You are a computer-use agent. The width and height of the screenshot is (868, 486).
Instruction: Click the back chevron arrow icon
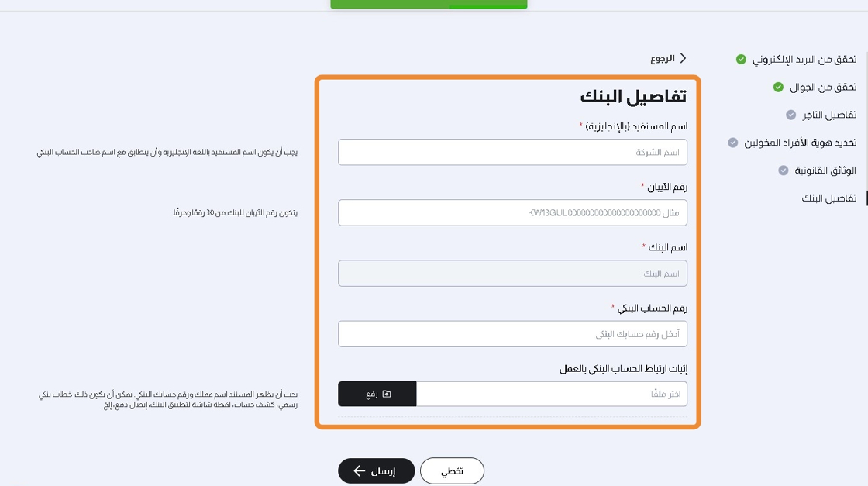(683, 58)
